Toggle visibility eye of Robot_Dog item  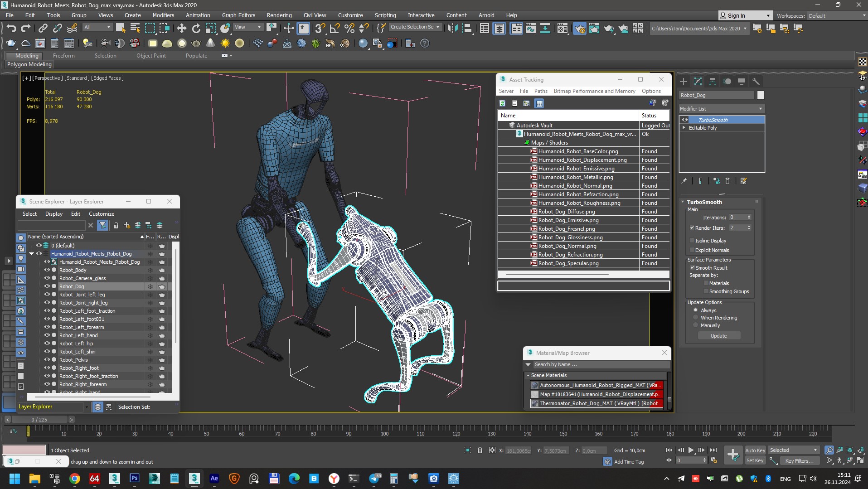click(46, 286)
